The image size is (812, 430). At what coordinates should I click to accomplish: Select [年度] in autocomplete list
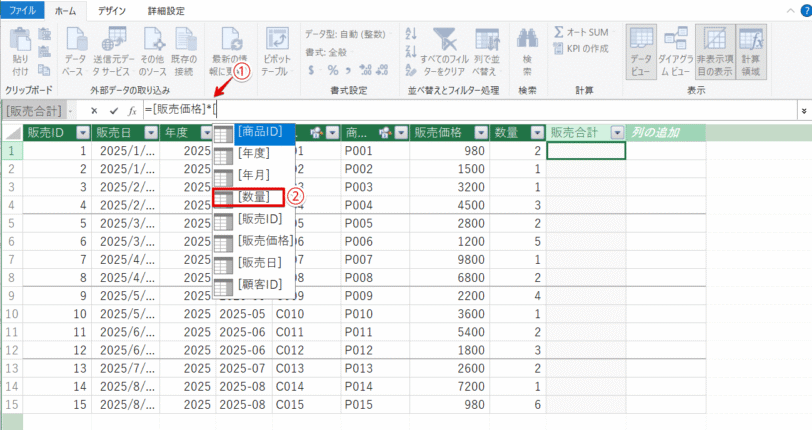click(x=254, y=153)
